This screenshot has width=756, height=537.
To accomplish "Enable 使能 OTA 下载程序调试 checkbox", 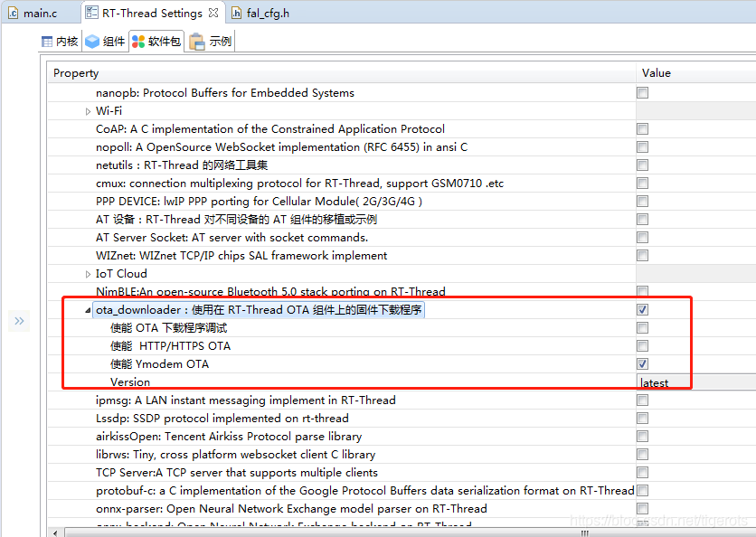I will (642, 328).
